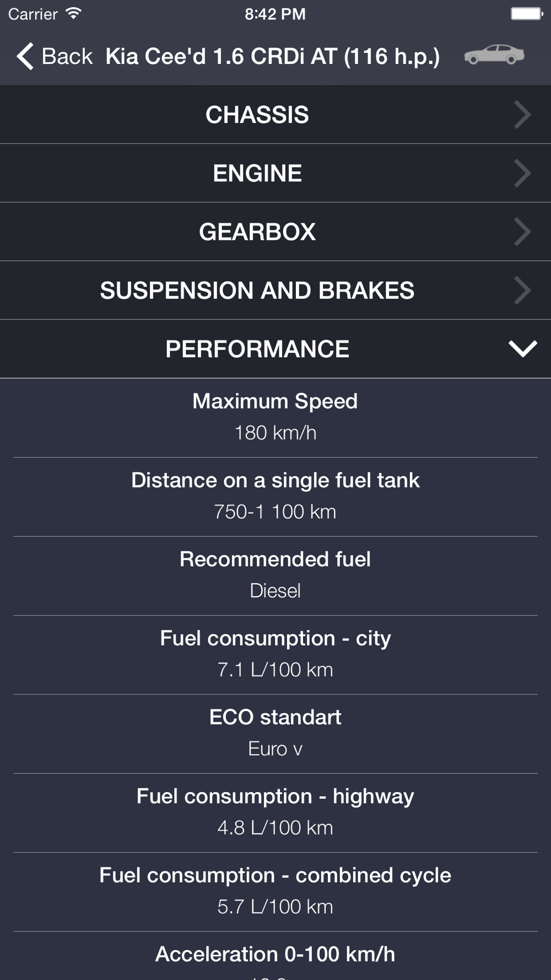Open the CHASSIS section header
This screenshot has height=980, width=551.
pyautogui.click(x=257, y=115)
